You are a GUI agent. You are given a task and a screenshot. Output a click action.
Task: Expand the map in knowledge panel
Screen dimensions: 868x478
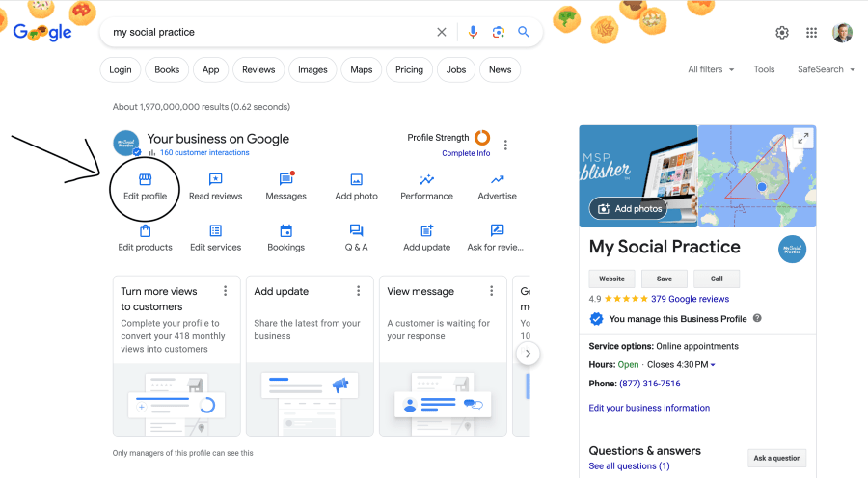click(x=803, y=138)
